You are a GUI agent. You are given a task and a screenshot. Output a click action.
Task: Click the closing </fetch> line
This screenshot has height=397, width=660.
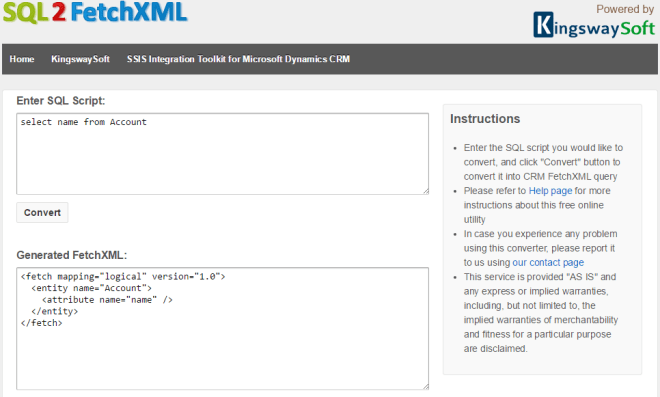(41, 323)
